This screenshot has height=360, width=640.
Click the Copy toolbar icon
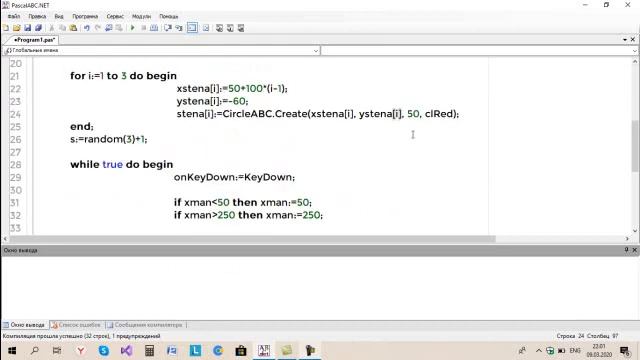(x=62, y=28)
